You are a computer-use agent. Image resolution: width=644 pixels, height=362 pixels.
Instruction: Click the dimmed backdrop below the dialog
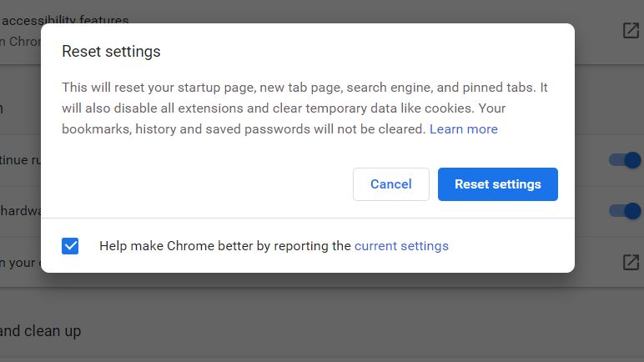(322, 320)
